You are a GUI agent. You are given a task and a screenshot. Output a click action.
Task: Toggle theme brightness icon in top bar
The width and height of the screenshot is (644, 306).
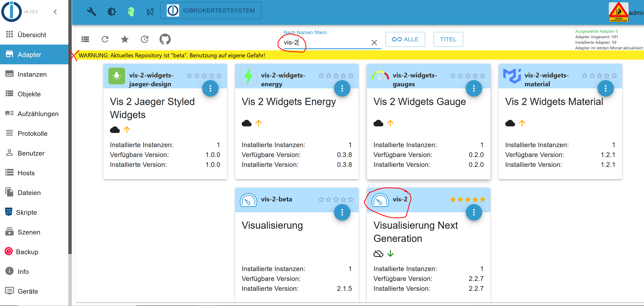point(112,11)
